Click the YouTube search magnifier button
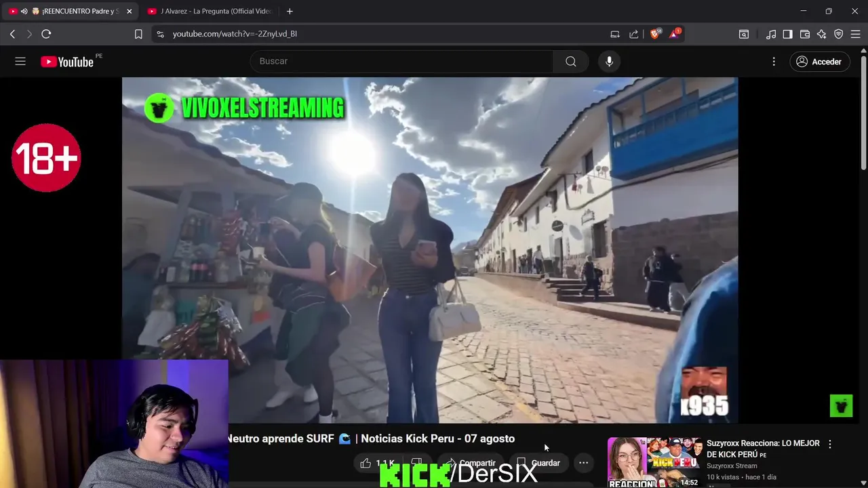Viewport: 868px width, 488px height. point(571,61)
